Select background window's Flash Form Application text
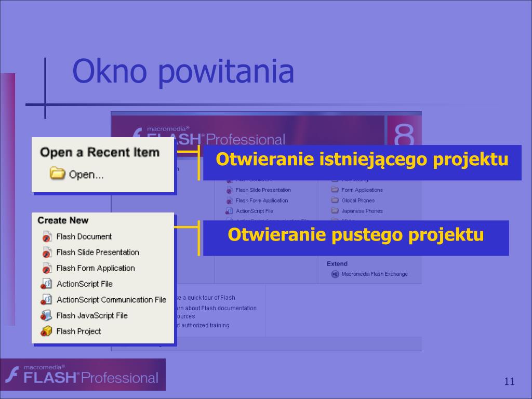The image size is (532, 399). (262, 201)
